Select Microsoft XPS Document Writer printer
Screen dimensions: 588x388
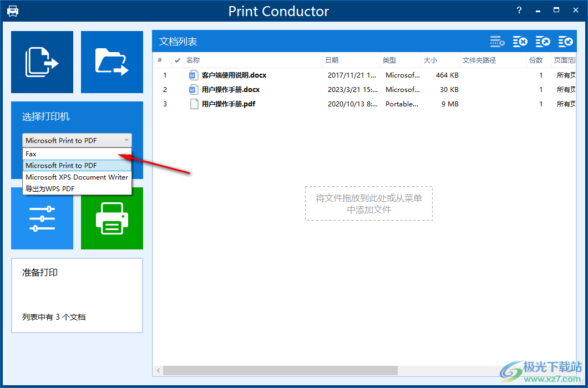[x=77, y=177]
